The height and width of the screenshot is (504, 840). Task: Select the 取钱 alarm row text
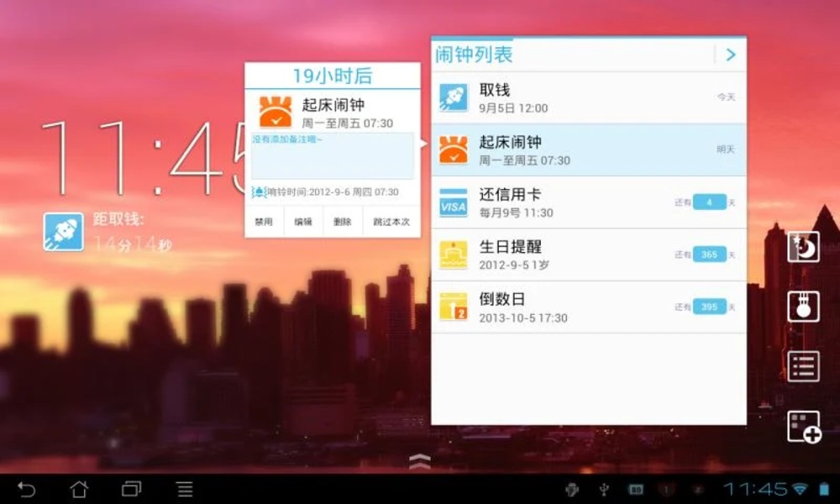click(x=495, y=89)
